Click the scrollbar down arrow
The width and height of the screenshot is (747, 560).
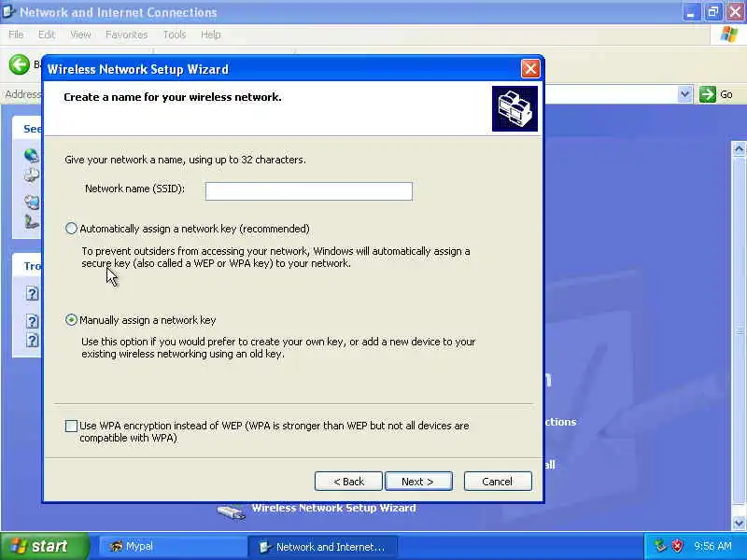(739, 523)
